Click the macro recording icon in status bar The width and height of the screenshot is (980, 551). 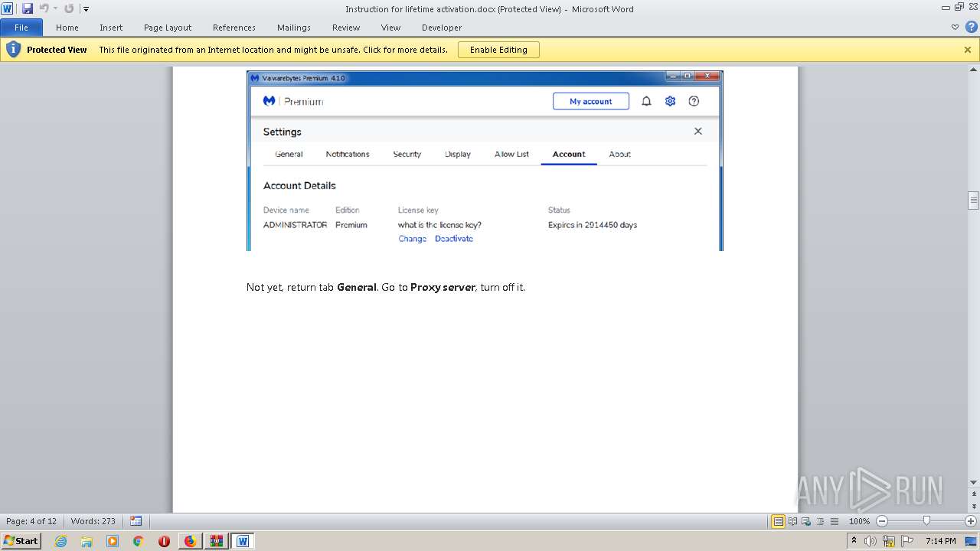[x=136, y=521]
